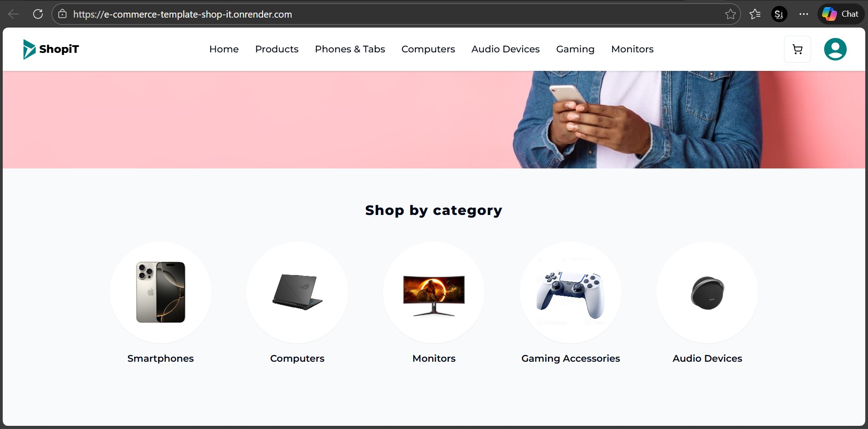The image size is (868, 429).
Task: Click the browser address bar URL
Action: [183, 14]
